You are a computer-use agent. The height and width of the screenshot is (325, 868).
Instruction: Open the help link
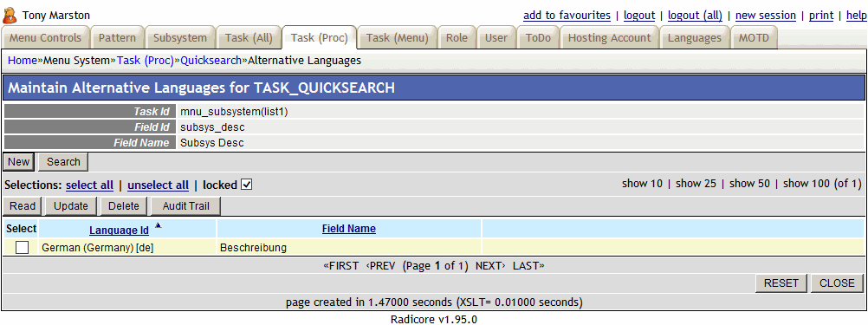[x=857, y=16]
